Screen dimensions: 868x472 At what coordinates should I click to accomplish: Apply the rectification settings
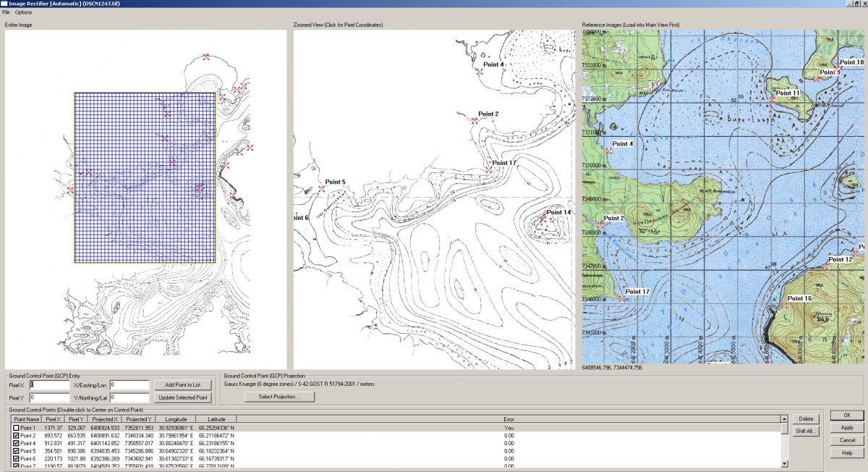click(x=847, y=428)
